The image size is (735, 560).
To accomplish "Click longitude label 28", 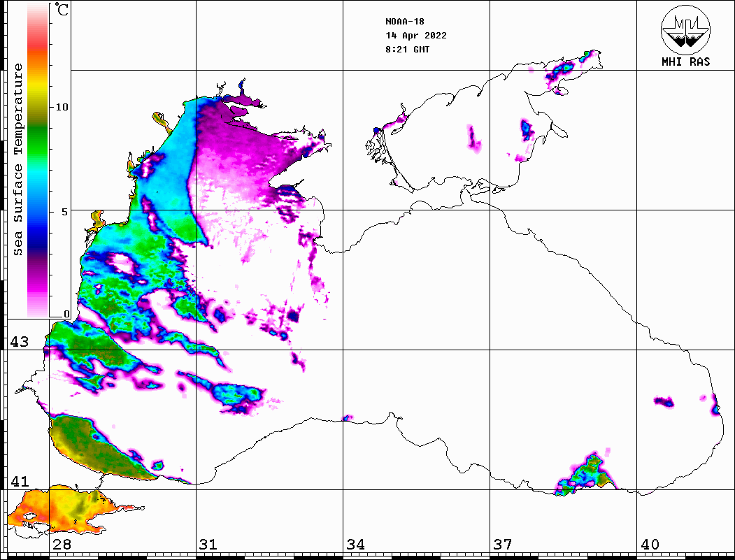I will coord(62,545).
